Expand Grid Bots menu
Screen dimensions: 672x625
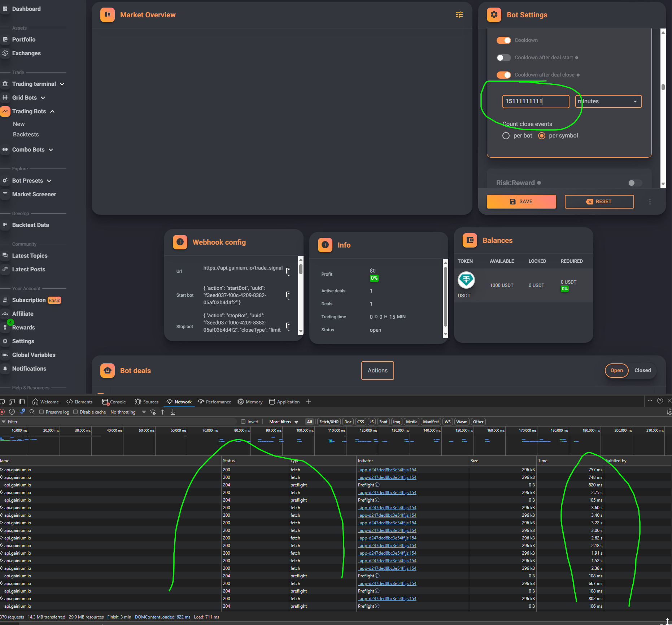point(43,98)
